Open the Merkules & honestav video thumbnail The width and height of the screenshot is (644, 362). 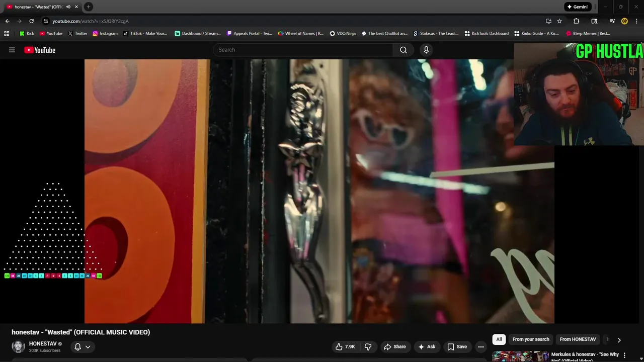(520, 356)
